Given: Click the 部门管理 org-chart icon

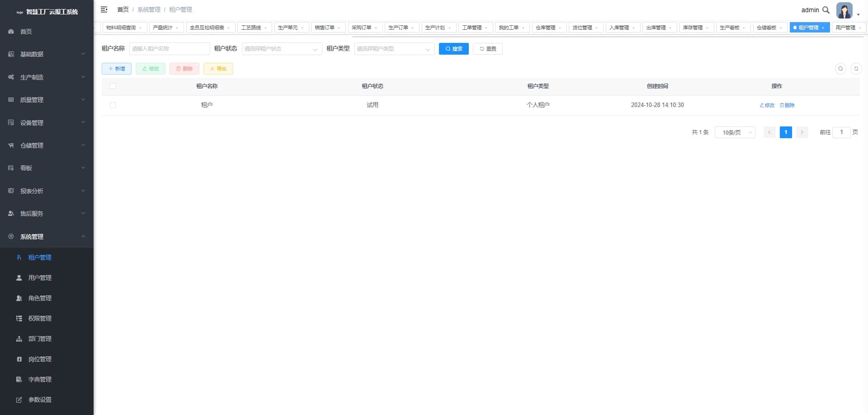Looking at the screenshot, I should tap(19, 339).
